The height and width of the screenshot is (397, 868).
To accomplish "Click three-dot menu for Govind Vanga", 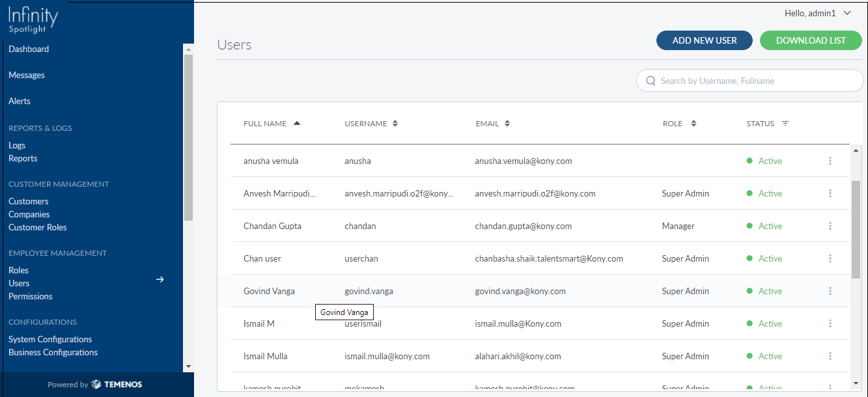I will (x=830, y=291).
